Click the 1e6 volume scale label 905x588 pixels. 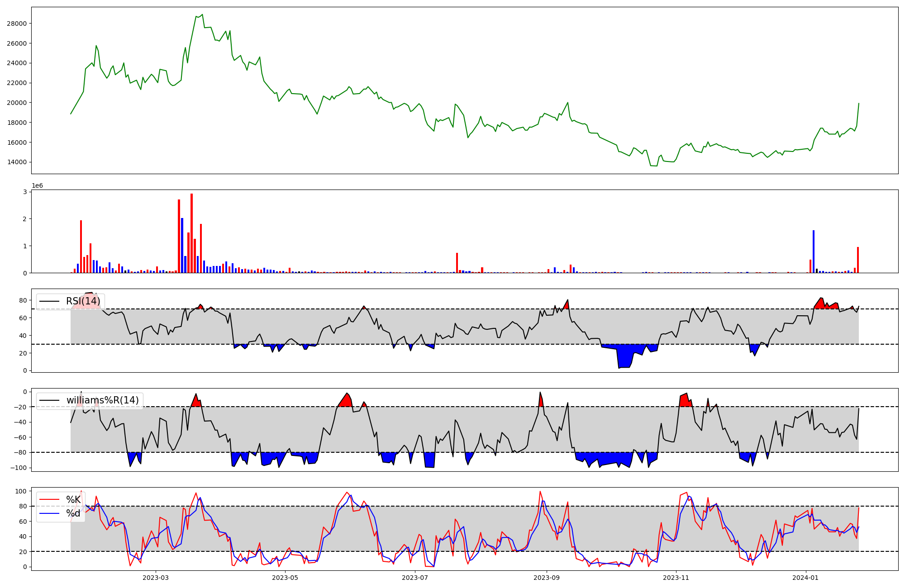37,186
